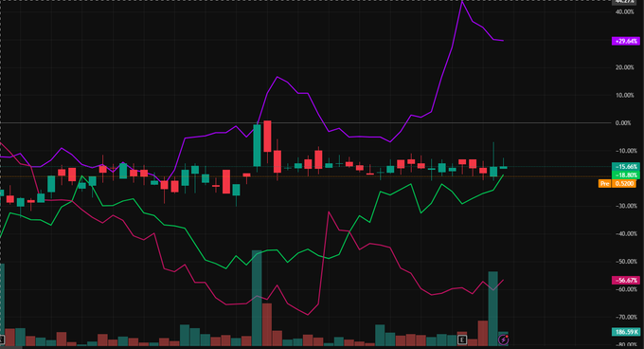644x349 pixels.
Task: Click the -40.00% axis label
Action: pyautogui.click(x=625, y=233)
